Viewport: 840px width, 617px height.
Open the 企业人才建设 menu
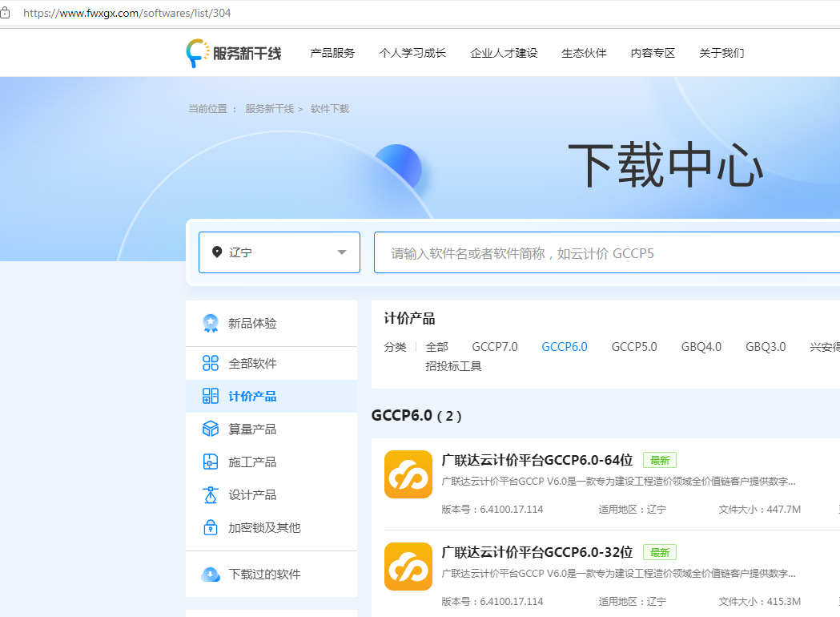504,53
